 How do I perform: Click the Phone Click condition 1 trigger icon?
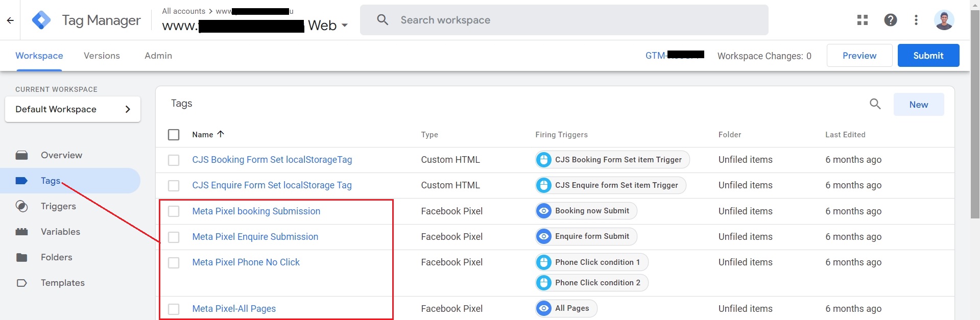click(x=544, y=262)
